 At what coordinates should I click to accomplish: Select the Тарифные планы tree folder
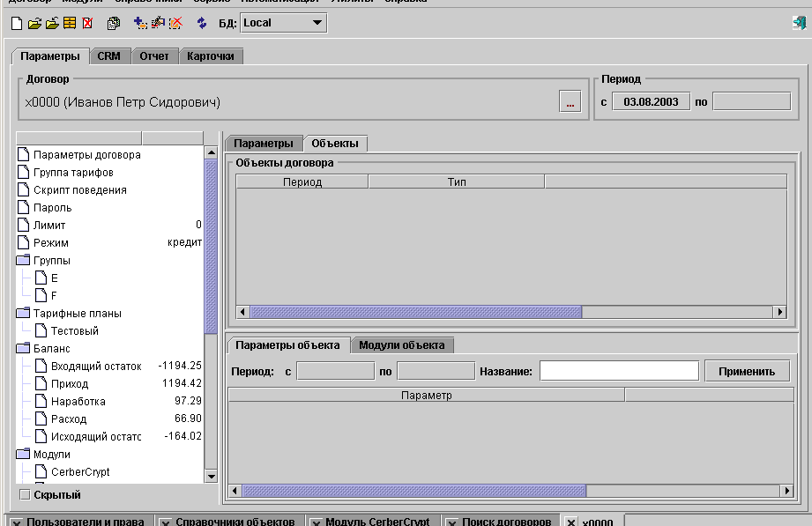pos(77,314)
